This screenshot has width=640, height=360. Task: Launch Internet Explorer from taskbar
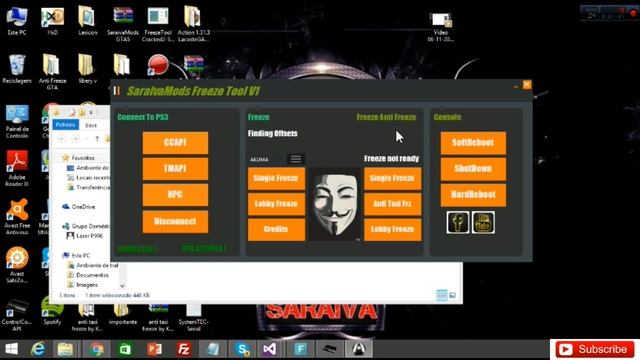[x=38, y=350]
